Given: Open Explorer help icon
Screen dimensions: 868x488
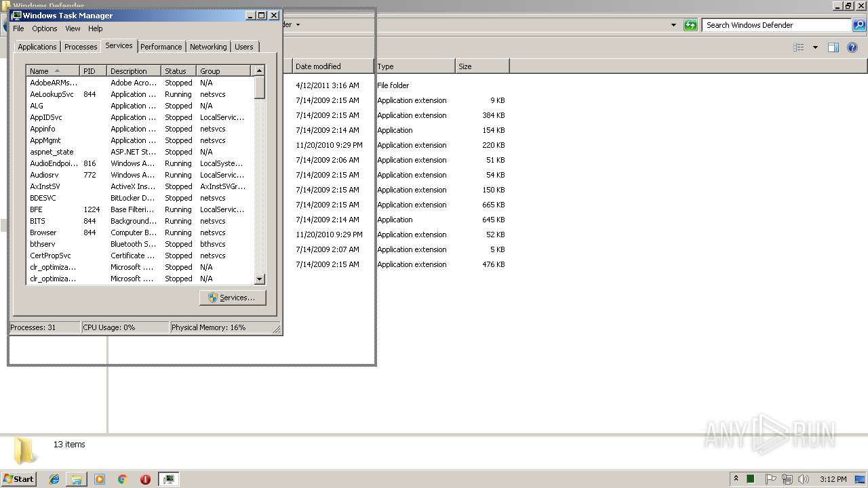Looking at the screenshot, I should [x=852, y=47].
